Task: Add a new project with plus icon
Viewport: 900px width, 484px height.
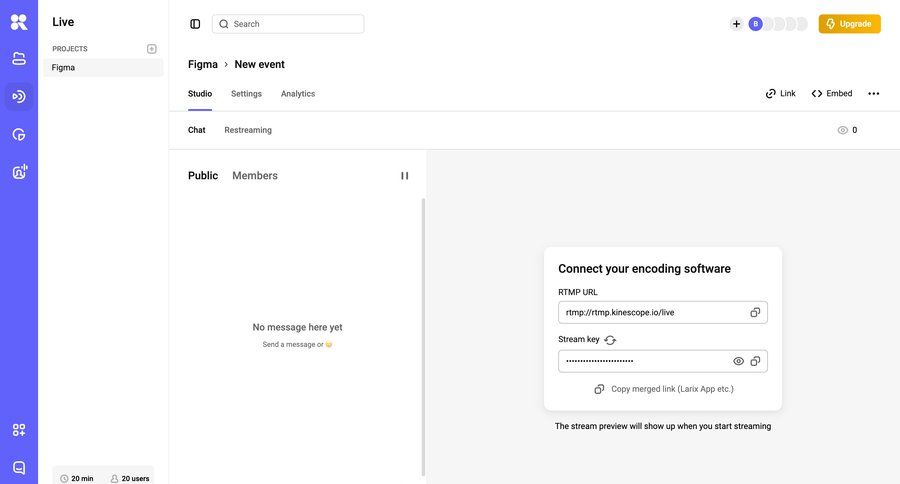Action: (x=152, y=49)
